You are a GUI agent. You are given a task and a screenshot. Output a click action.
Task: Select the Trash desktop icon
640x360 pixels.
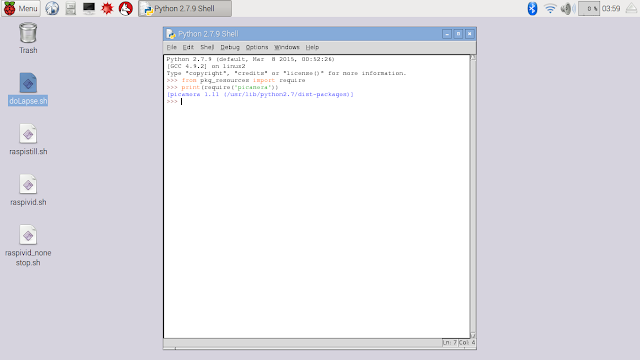pyautogui.click(x=28, y=38)
